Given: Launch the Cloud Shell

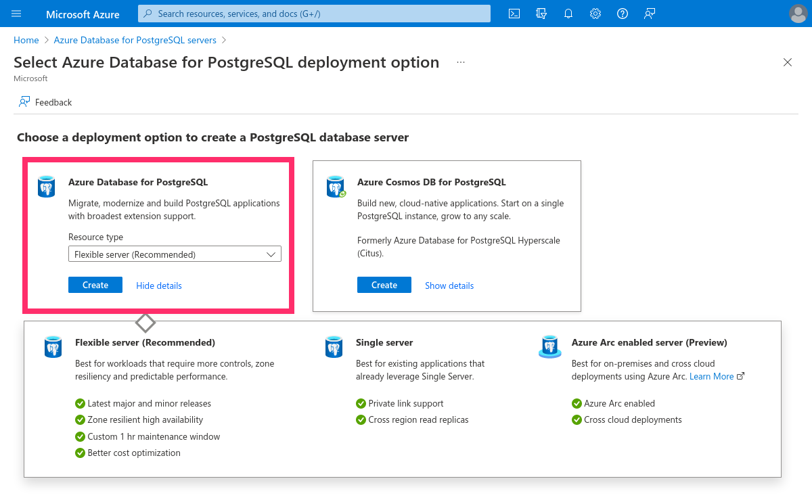Looking at the screenshot, I should click(x=514, y=14).
